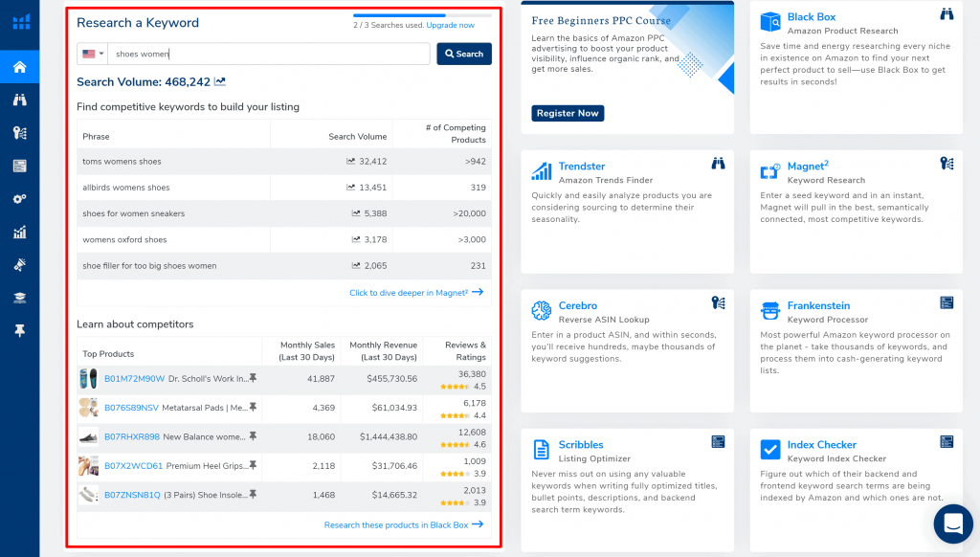The height and width of the screenshot is (557, 980).
Task: Open ASIN B07X2WCD61 product link
Action: point(133,466)
